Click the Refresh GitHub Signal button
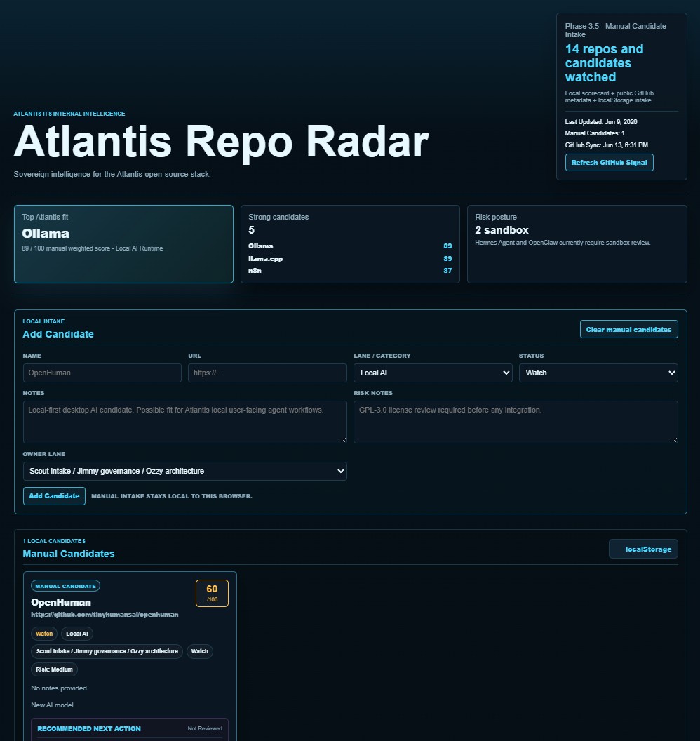The image size is (700, 741). pos(609,163)
